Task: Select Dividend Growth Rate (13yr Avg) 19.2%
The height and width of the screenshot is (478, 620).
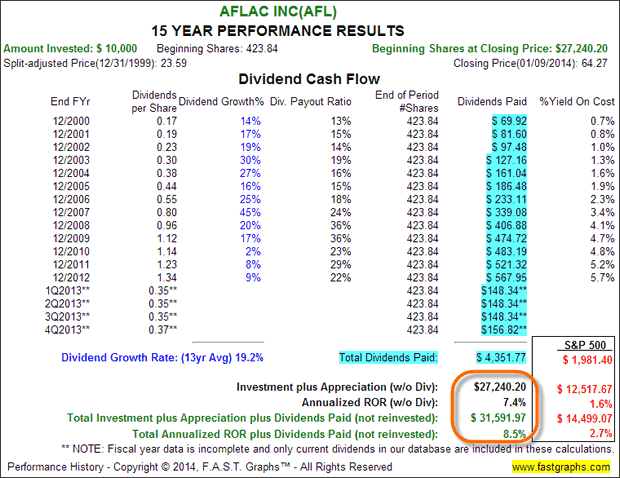Action: [x=162, y=357]
